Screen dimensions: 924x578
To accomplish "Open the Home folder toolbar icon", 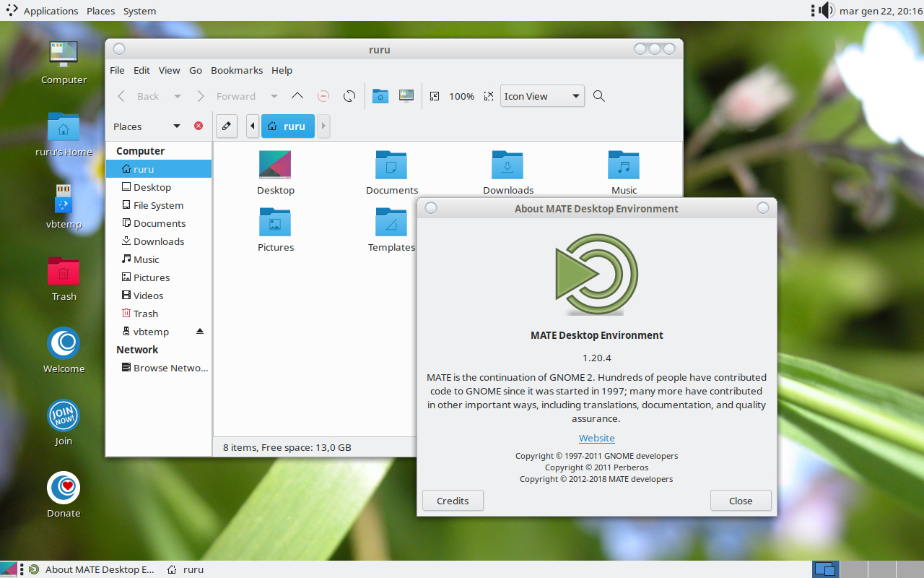I will (x=380, y=96).
